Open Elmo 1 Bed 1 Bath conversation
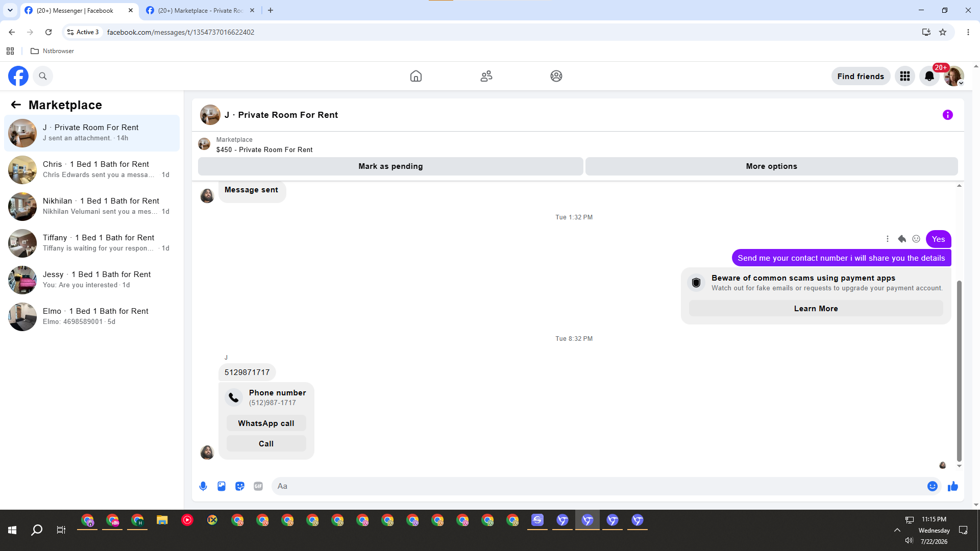Viewport: 980px width, 551px height. tap(92, 316)
